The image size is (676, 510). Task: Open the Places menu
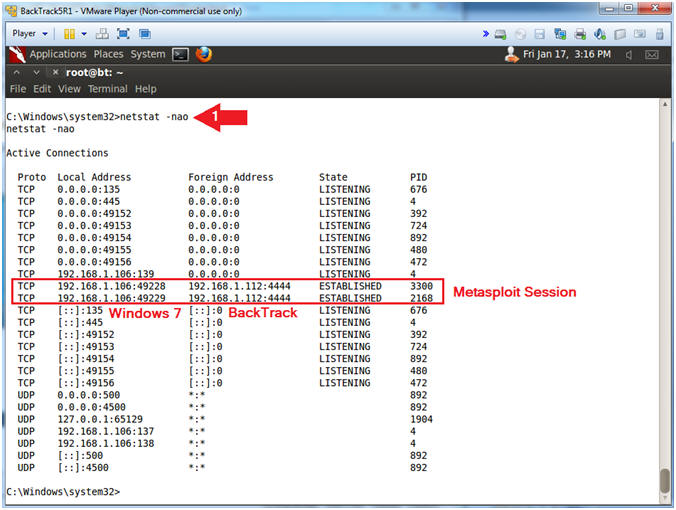tap(108, 54)
